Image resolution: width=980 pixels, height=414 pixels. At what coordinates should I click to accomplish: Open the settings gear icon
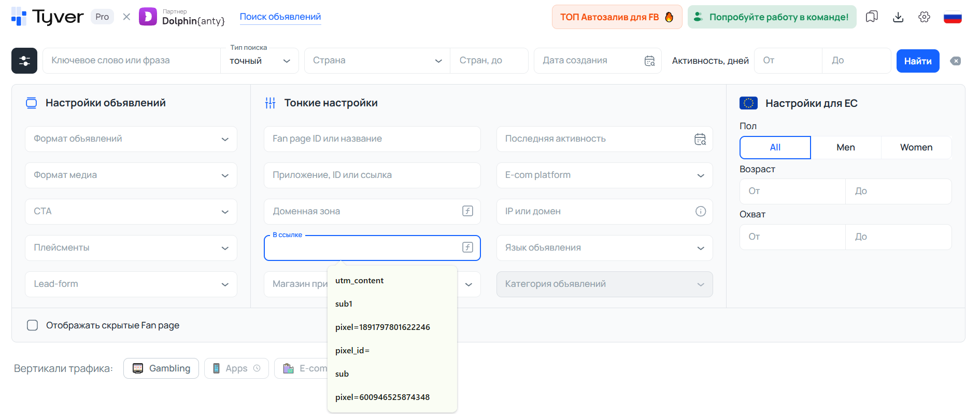pyautogui.click(x=924, y=17)
